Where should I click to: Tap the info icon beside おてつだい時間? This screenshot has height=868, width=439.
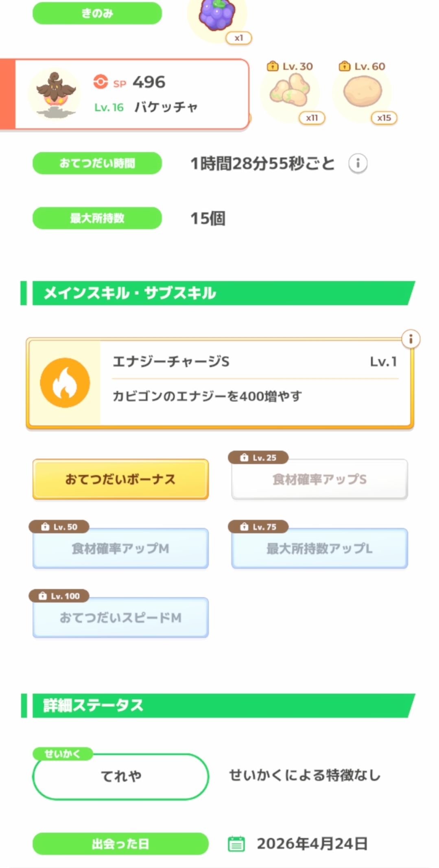point(358,164)
